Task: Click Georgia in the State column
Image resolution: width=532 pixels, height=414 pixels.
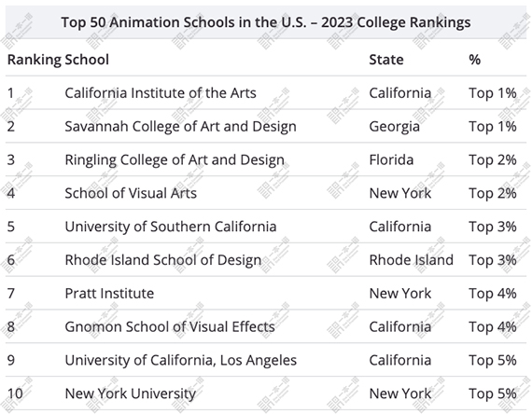Action: pos(394,127)
